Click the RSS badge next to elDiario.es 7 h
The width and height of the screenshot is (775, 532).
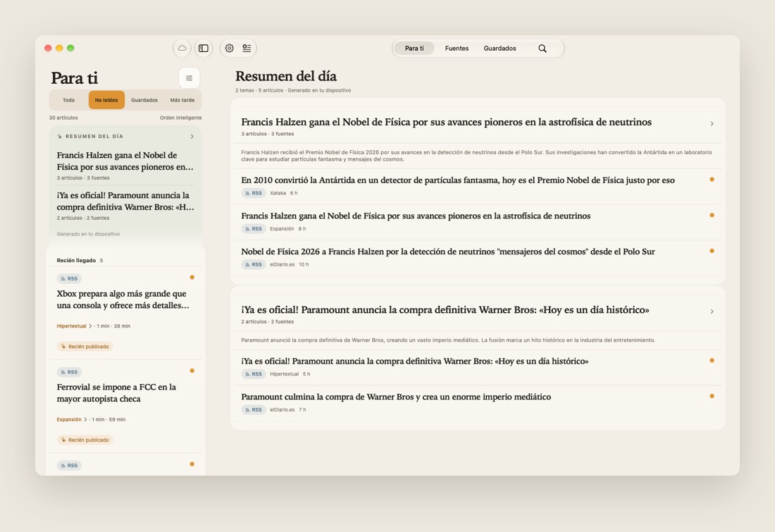[x=254, y=410]
